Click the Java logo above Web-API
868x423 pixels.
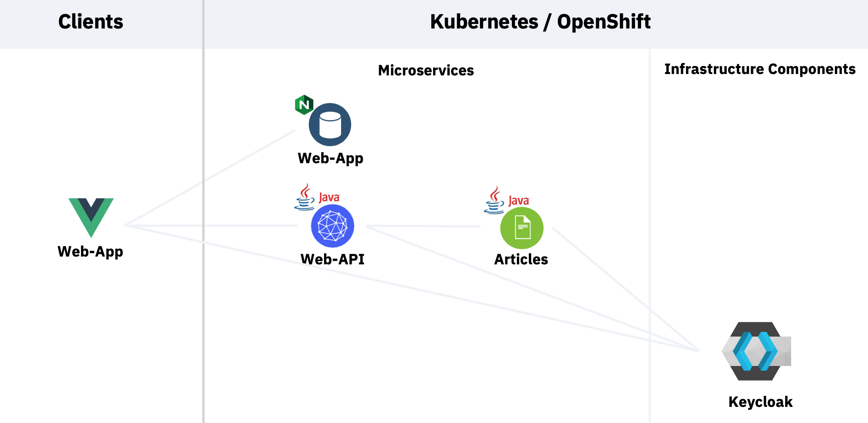(317, 197)
